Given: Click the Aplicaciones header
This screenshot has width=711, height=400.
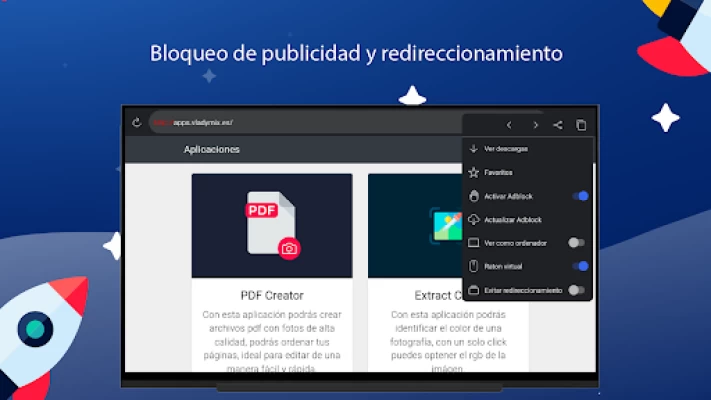Looking at the screenshot, I should coord(211,149).
